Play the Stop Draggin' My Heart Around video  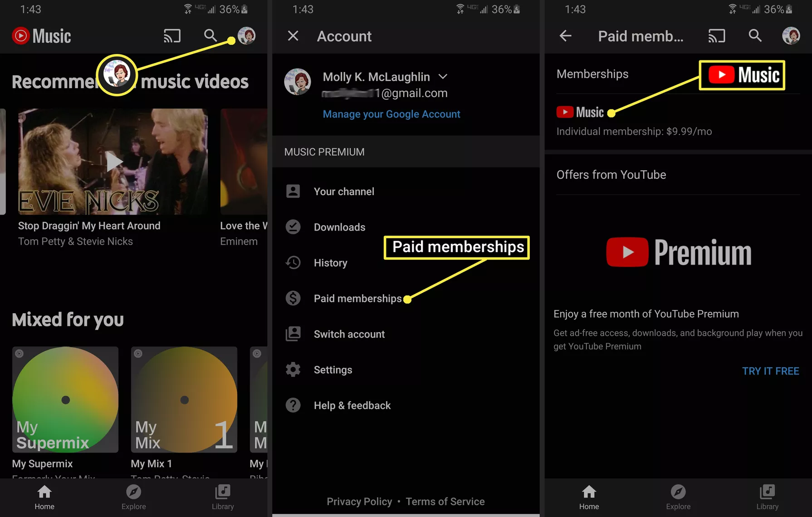pyautogui.click(x=113, y=162)
